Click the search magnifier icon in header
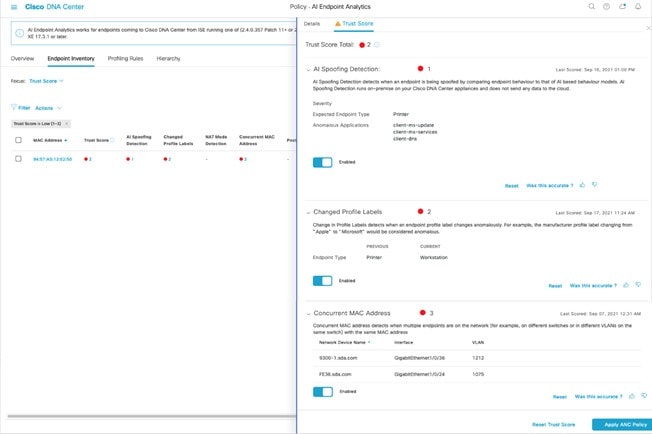This screenshot has width=652, height=434. (x=591, y=7)
